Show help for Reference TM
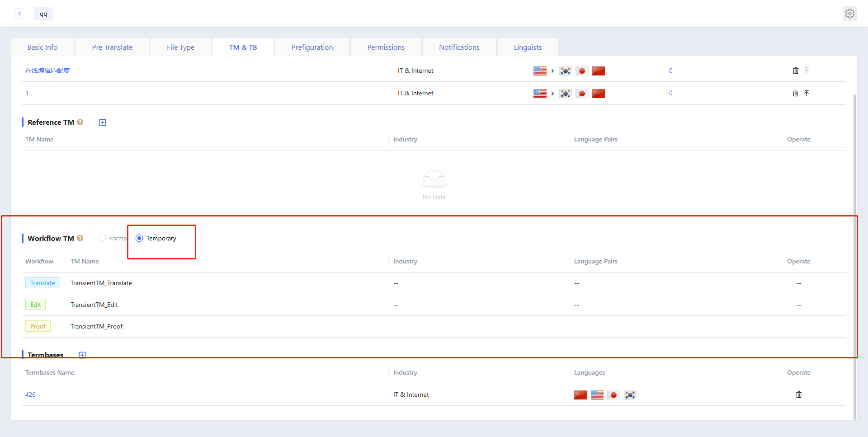 [80, 122]
